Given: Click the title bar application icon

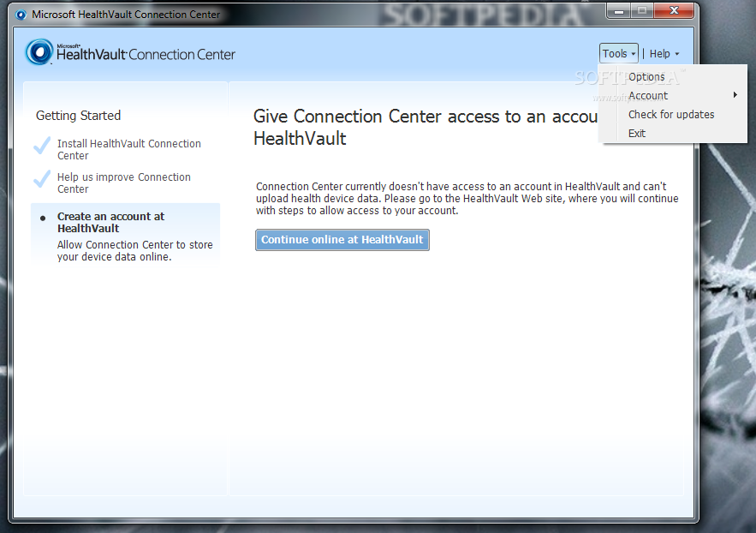Looking at the screenshot, I should click(x=21, y=15).
